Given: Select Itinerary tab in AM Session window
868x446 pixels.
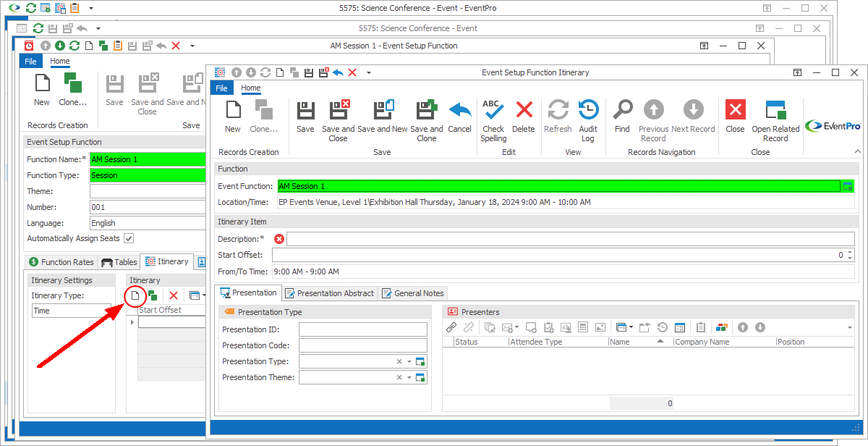Looking at the screenshot, I should point(166,261).
